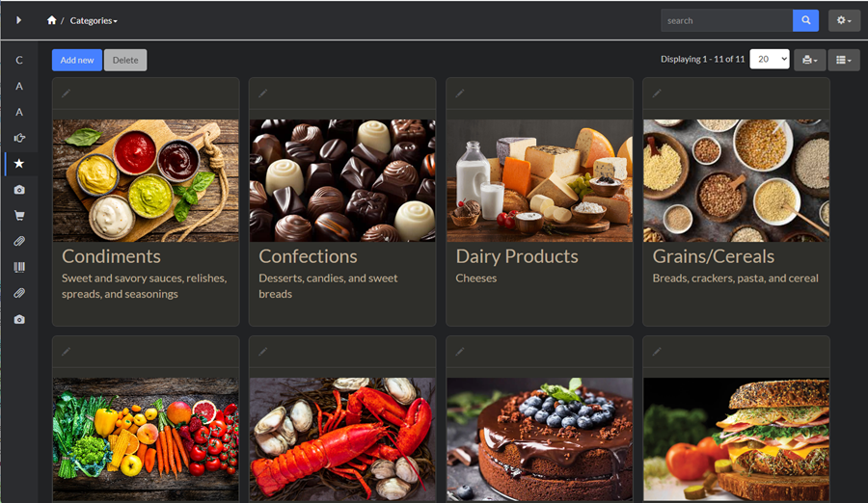Open the settings gear dropdown
868x503 pixels.
(x=844, y=20)
